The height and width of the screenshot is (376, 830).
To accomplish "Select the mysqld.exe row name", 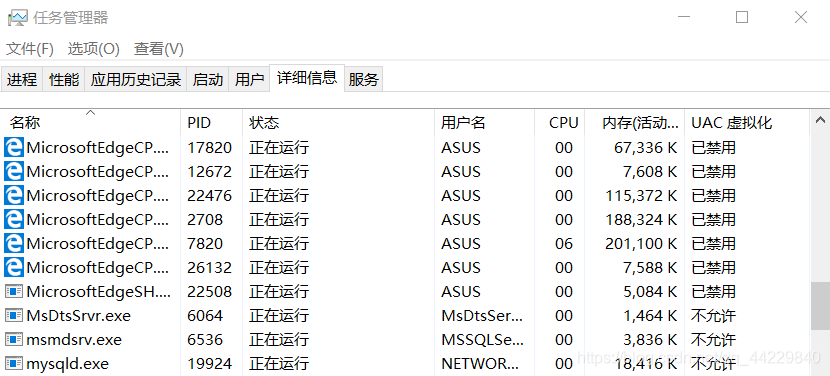I will click(x=67, y=364).
